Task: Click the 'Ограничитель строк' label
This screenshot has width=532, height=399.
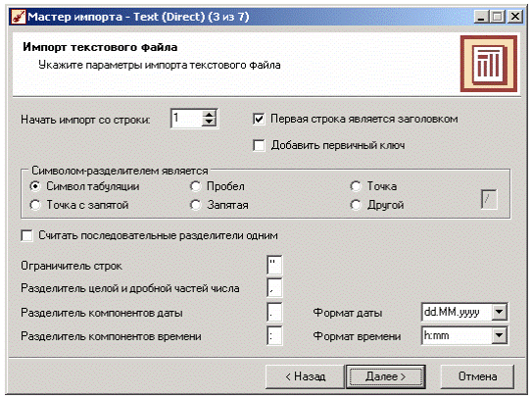Action: click(x=72, y=266)
